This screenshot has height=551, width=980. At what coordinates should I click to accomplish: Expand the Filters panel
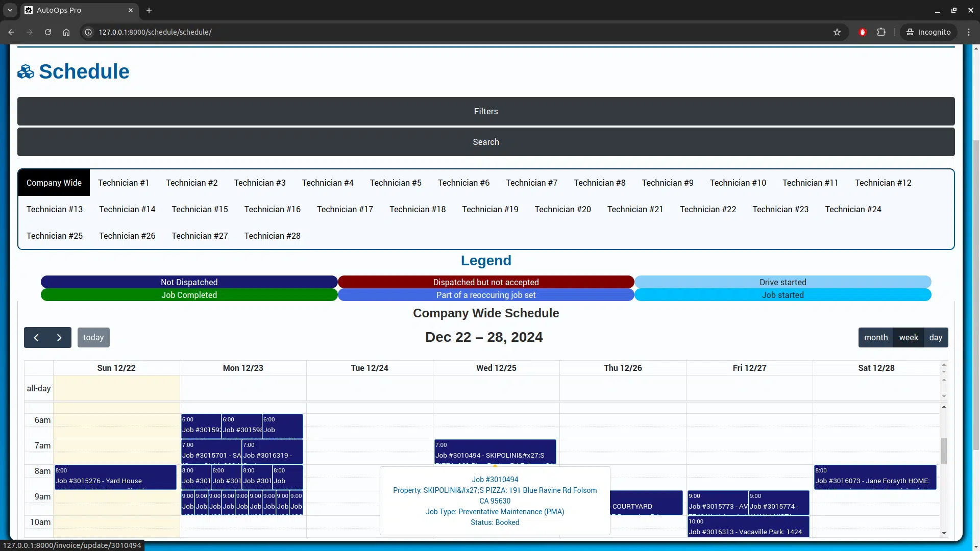click(485, 111)
